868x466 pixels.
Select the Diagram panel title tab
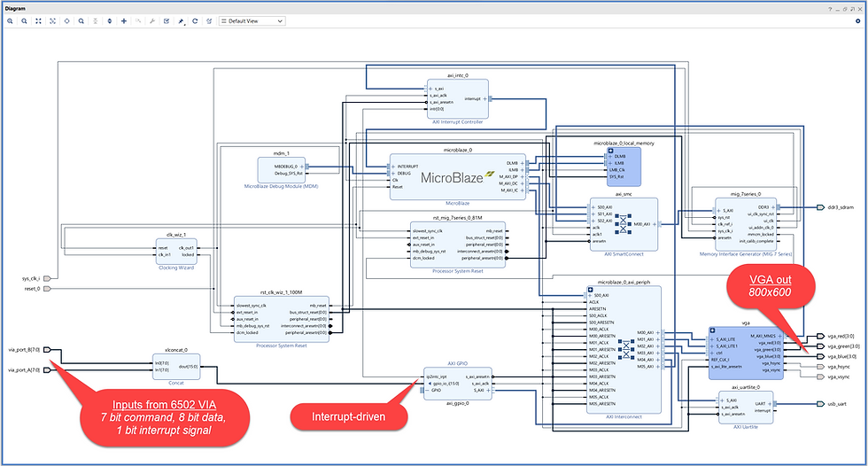[x=15, y=9]
